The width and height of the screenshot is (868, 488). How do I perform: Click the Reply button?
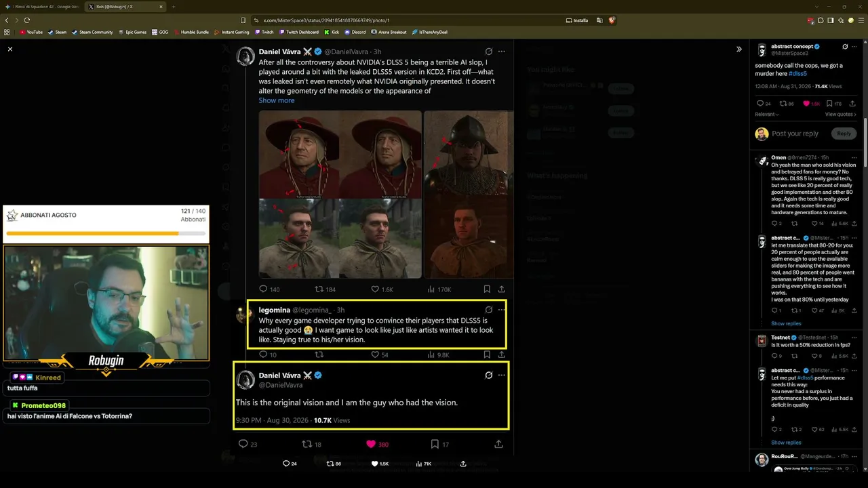click(844, 134)
